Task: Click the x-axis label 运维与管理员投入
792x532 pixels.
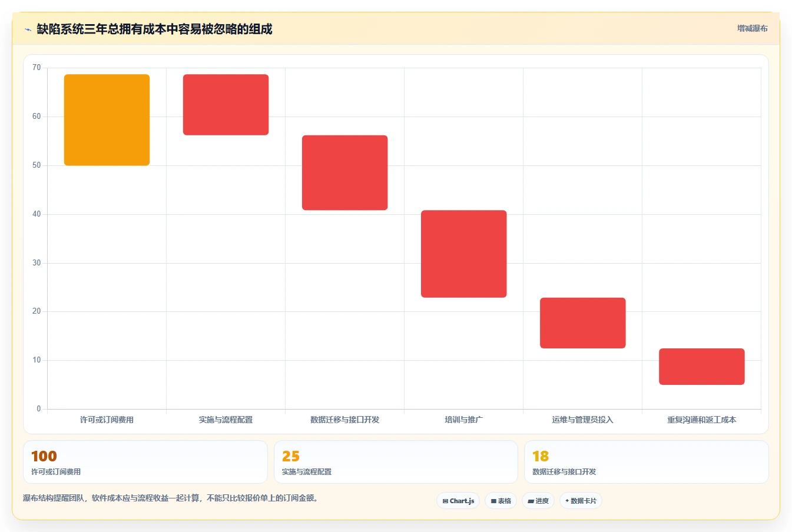Action: coord(582,420)
